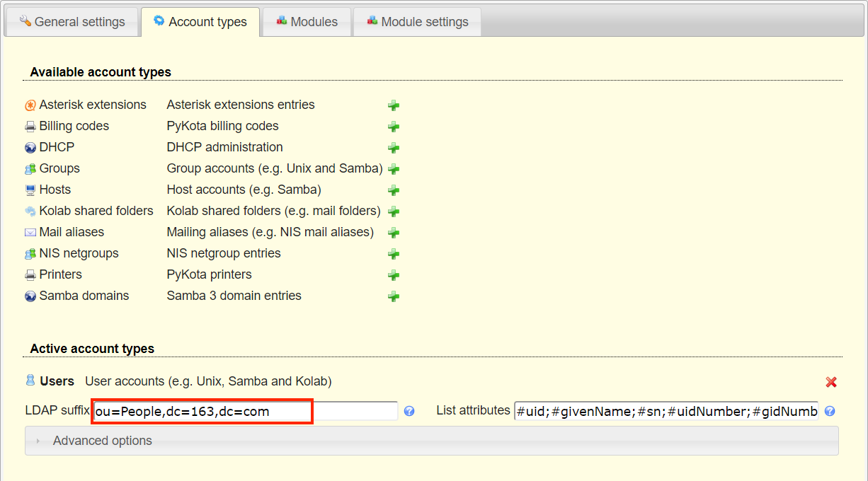868x481 pixels.
Task: Click 'User accounts (e.g. Unix, Samba and Kolab)' text
Action: 209,381
